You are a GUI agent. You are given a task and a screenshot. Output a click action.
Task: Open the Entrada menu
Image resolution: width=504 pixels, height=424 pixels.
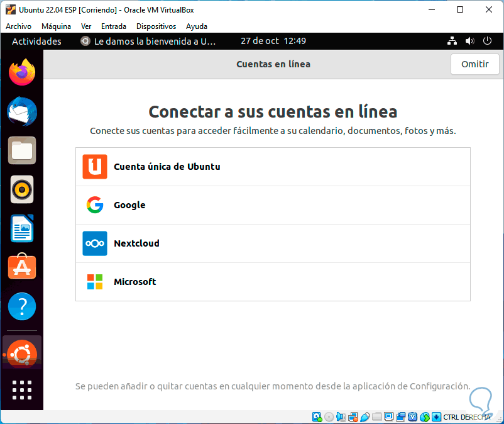coord(114,26)
